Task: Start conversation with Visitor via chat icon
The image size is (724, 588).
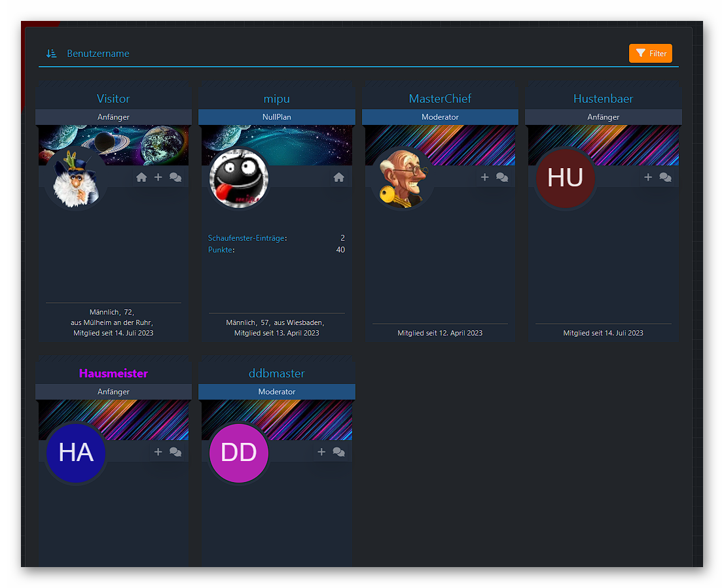Action: [175, 177]
